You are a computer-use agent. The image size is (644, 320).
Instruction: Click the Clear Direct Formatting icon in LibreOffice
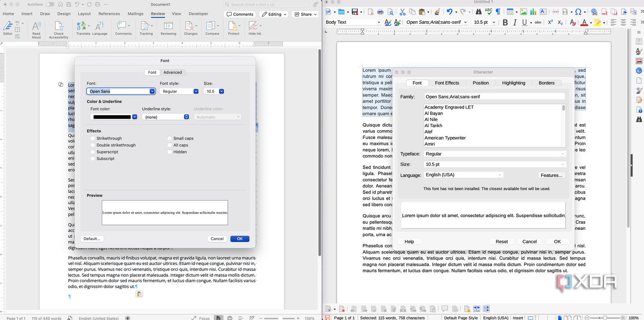pos(572,22)
